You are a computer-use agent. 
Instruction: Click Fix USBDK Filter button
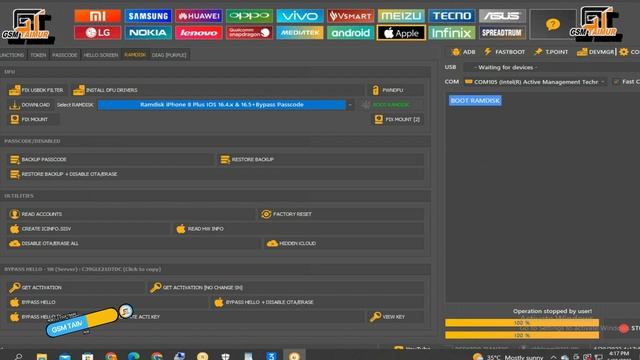[x=37, y=90]
